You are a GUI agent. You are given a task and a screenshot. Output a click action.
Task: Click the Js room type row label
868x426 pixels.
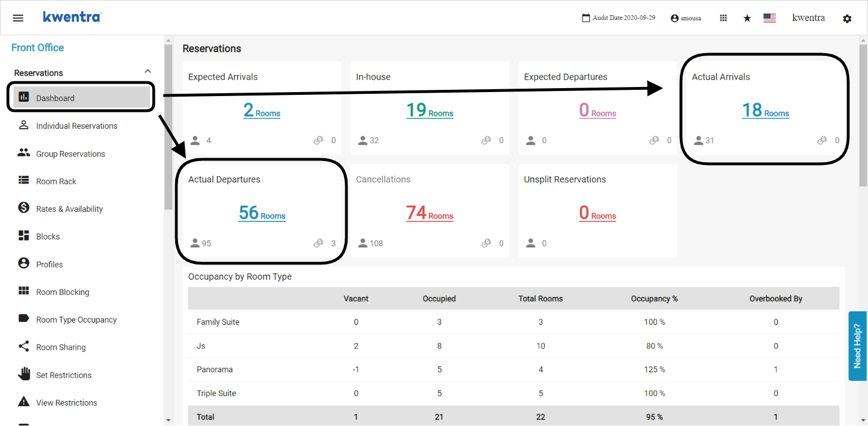pos(200,346)
